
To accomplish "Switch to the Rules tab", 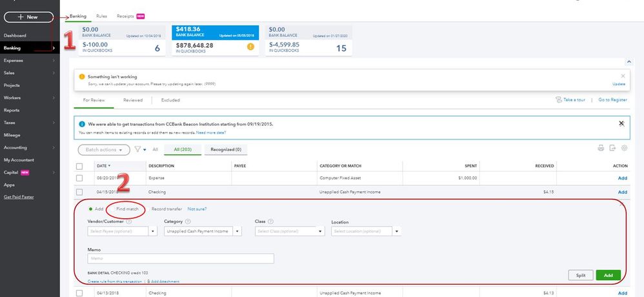I will (101, 15).
